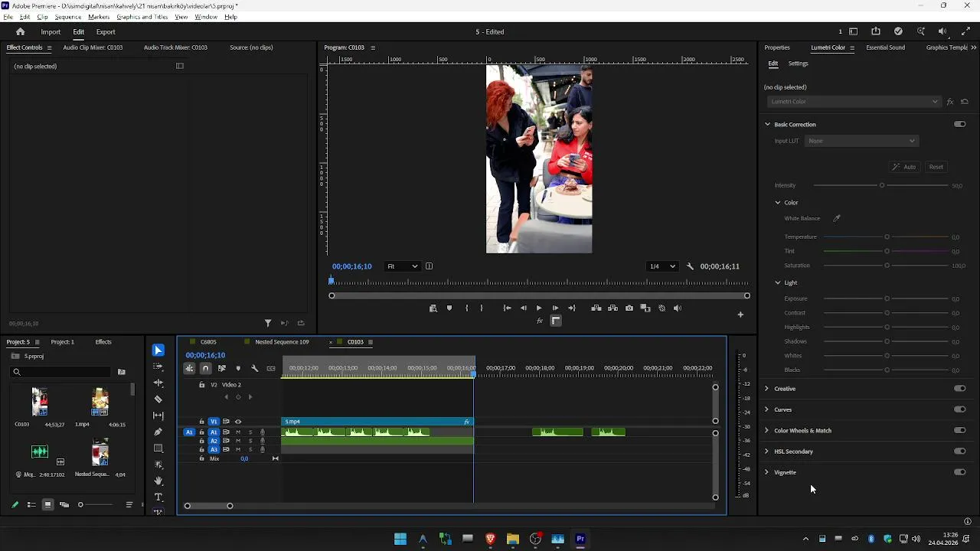Click the New Bin folder icon in Project panel
Screen dimensions: 980x551
point(121,372)
